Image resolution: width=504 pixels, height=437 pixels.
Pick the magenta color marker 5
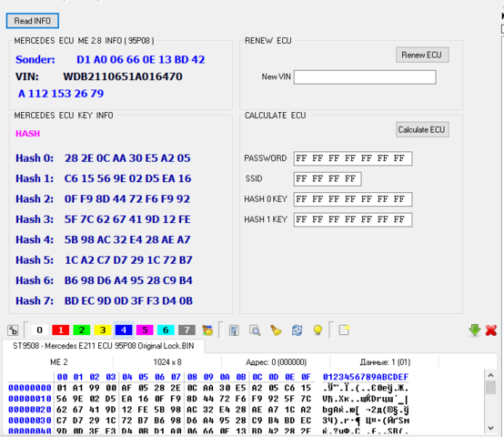pyautogui.click(x=145, y=330)
